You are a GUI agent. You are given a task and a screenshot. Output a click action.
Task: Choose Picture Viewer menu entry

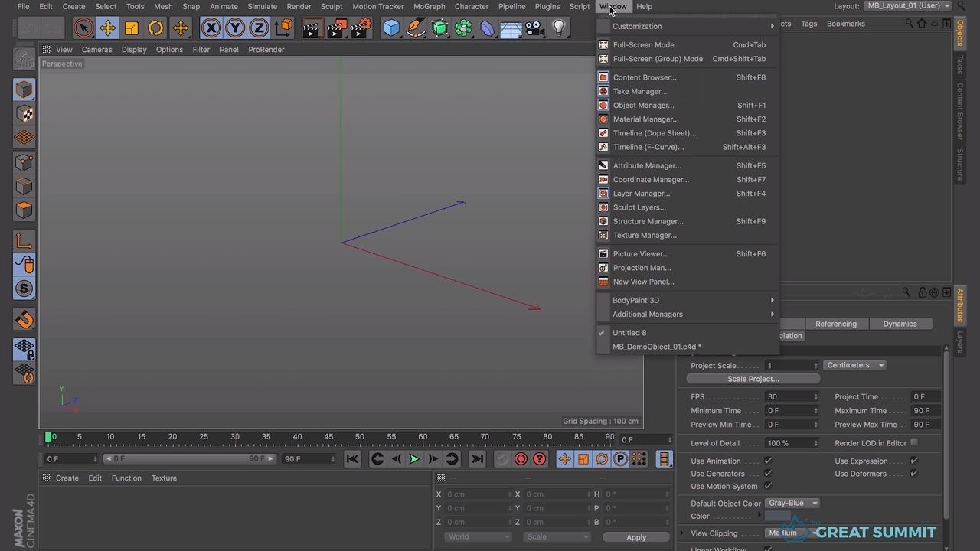pos(641,254)
